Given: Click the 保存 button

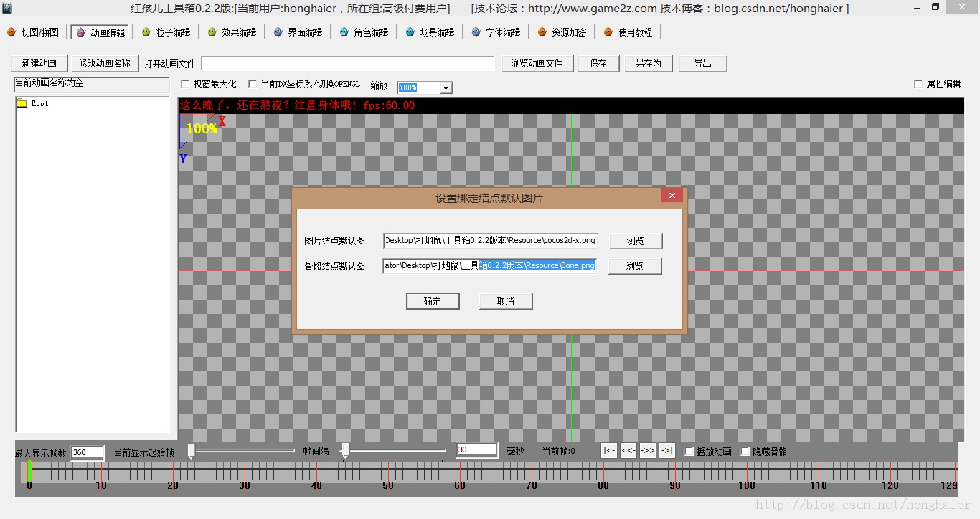Looking at the screenshot, I should coord(598,63).
